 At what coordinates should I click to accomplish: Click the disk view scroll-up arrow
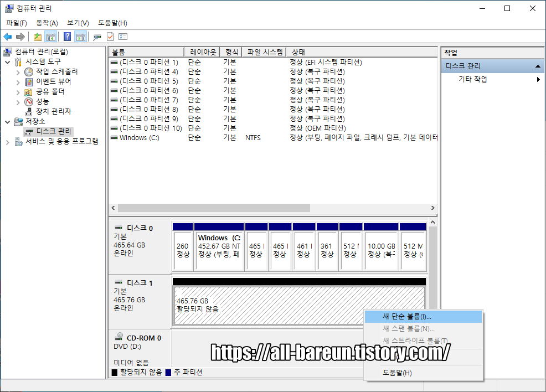tap(433, 223)
